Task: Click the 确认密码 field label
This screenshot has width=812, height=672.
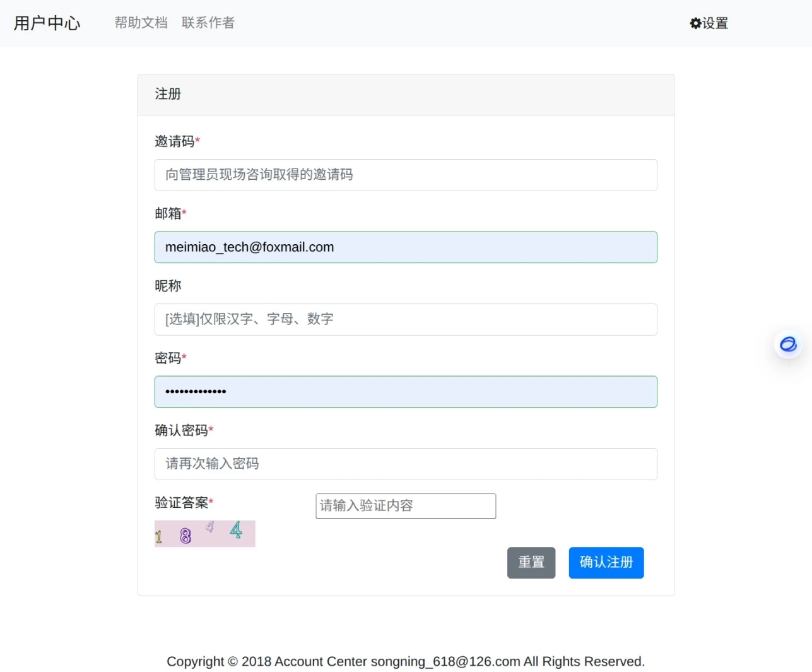Action: pyautogui.click(x=182, y=430)
